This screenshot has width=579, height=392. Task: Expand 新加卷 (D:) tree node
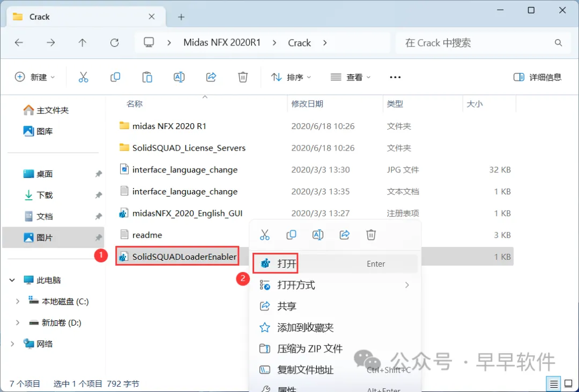pyautogui.click(x=17, y=323)
